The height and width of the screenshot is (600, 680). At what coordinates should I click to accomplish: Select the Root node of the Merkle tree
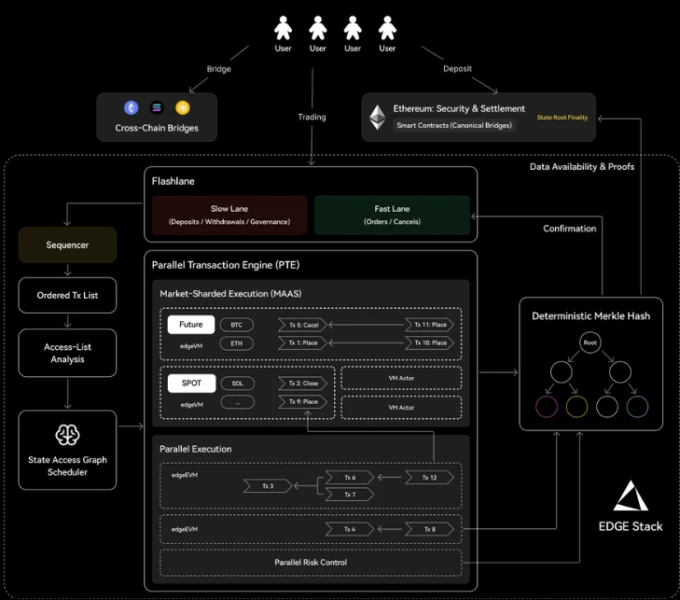pyautogui.click(x=590, y=342)
